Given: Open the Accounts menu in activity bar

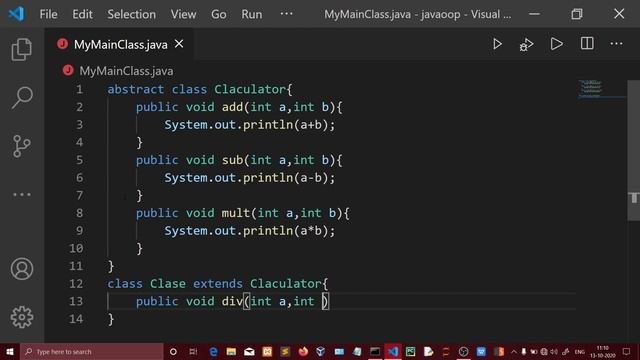Looking at the screenshot, I should point(22,269).
